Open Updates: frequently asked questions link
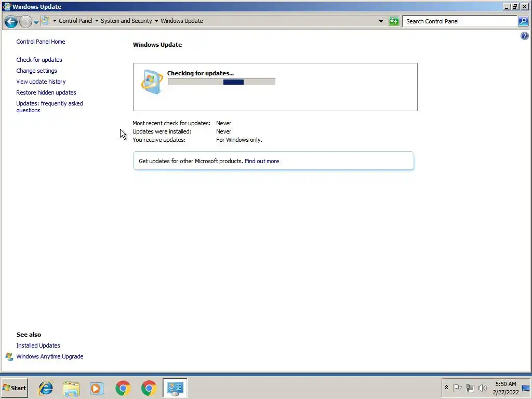Screen dimensions: 532x399 click(49, 107)
